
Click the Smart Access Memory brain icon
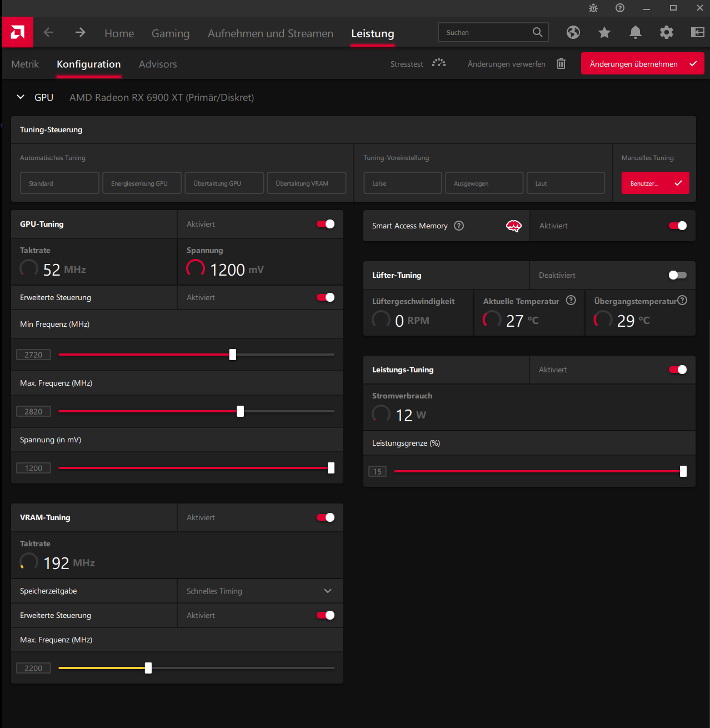point(514,226)
